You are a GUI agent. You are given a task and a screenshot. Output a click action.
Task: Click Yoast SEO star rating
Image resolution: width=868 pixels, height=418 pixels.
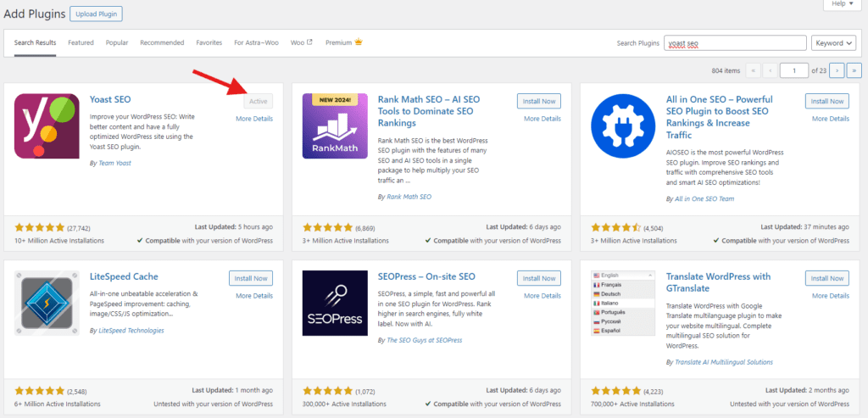(39, 227)
